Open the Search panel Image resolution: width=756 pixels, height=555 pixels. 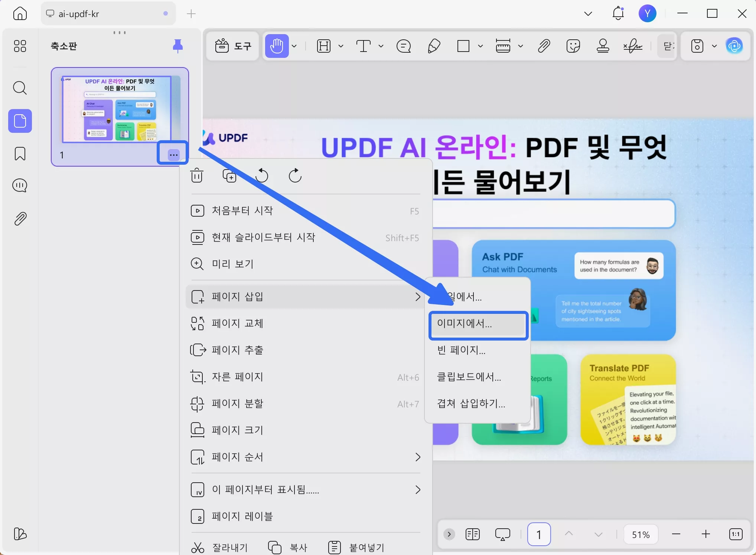point(20,88)
